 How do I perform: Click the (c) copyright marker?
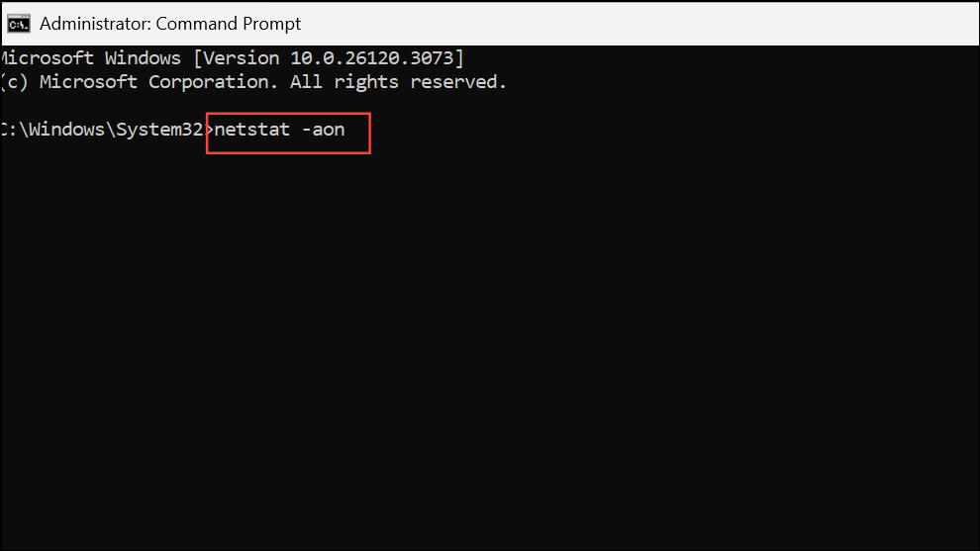(15, 82)
